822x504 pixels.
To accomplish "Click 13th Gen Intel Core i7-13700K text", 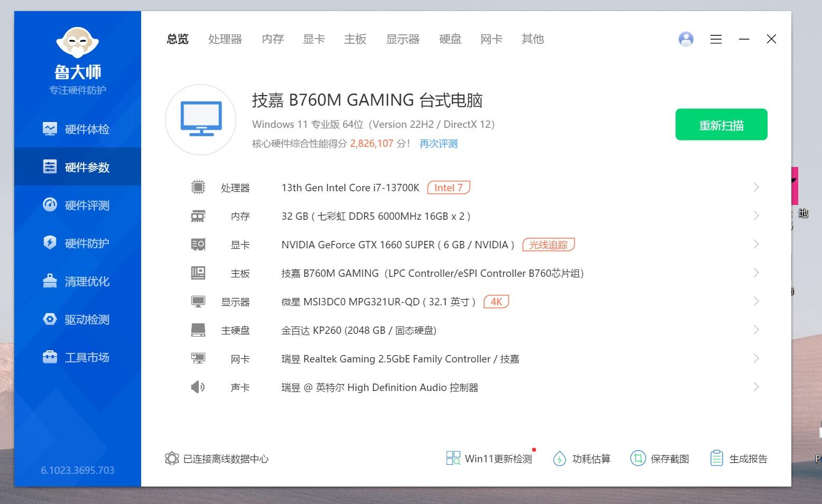I will click(x=350, y=188).
